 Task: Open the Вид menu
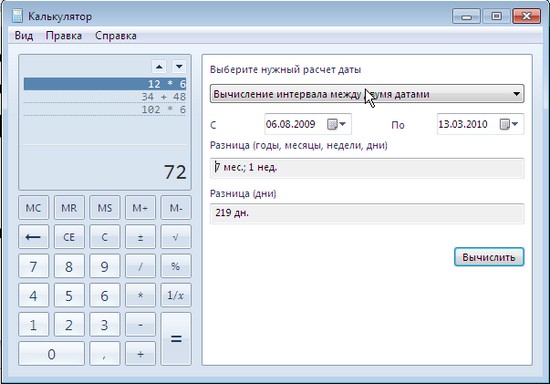(x=24, y=36)
